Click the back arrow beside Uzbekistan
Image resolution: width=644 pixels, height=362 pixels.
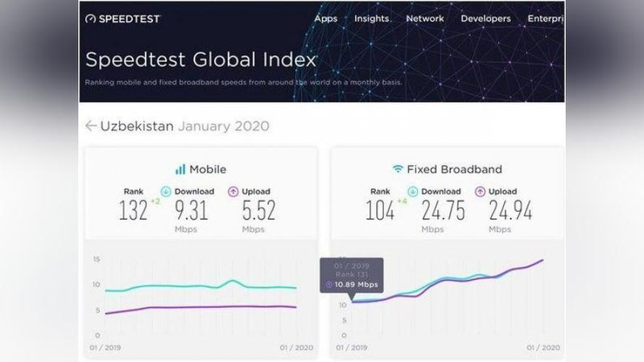click(91, 126)
